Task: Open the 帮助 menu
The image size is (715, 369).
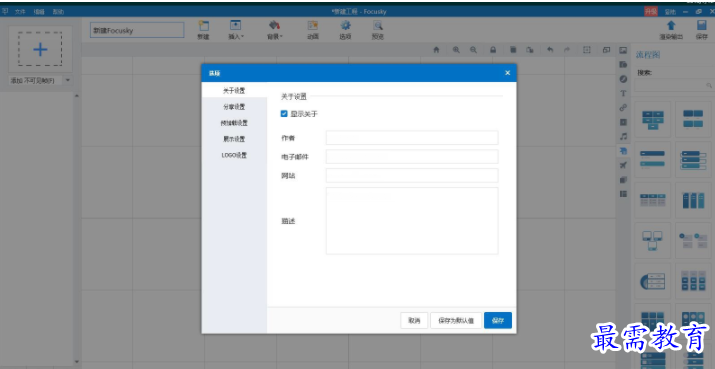Action: coord(57,12)
